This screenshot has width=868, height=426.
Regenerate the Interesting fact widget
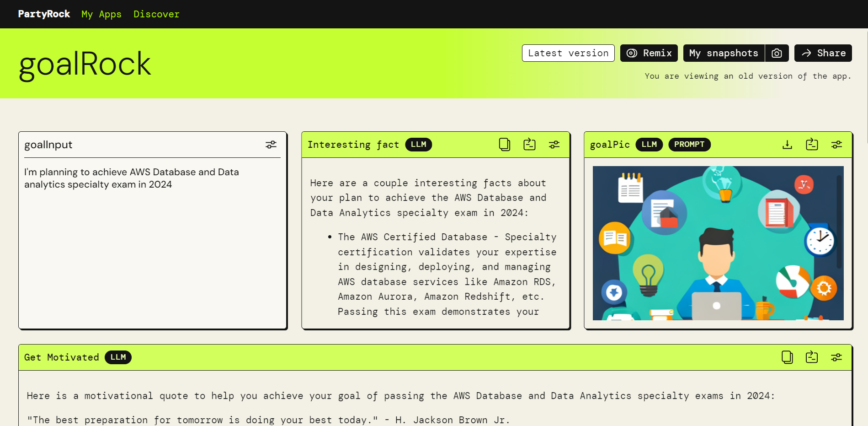[529, 145]
